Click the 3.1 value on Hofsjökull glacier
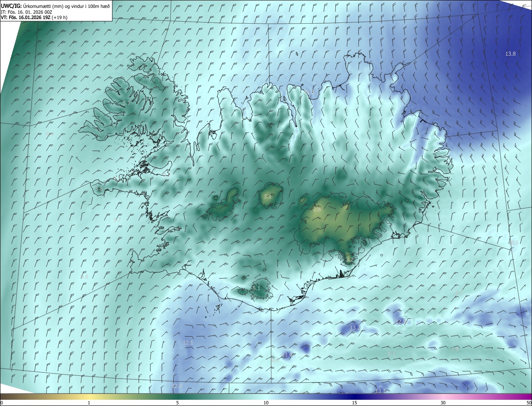 pos(267,197)
